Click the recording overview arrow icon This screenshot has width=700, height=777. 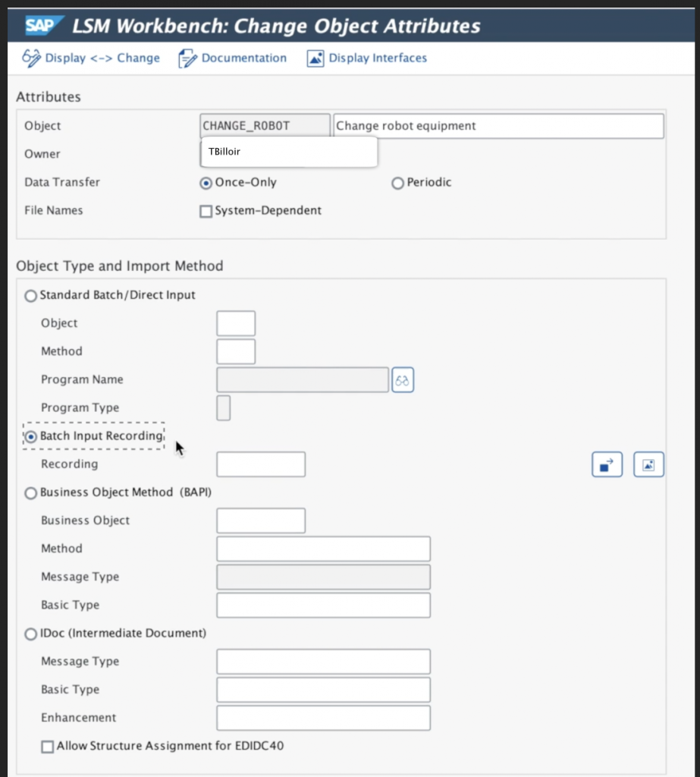607,464
